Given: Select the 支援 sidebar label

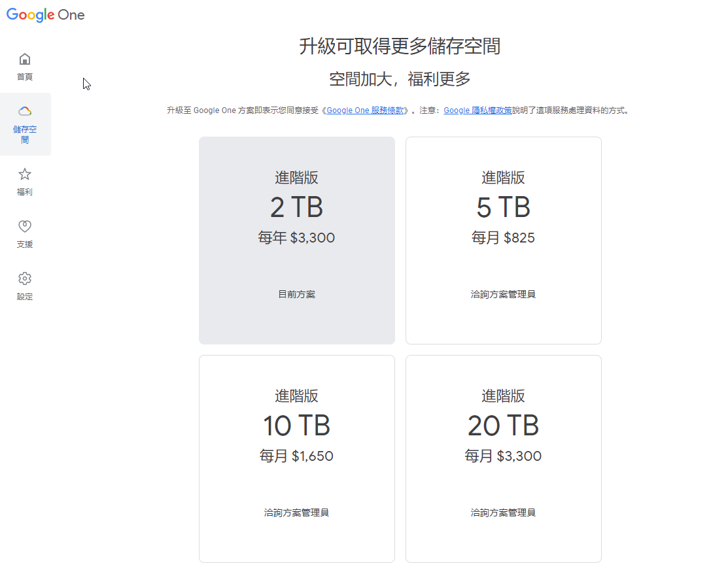Looking at the screenshot, I should [25, 244].
